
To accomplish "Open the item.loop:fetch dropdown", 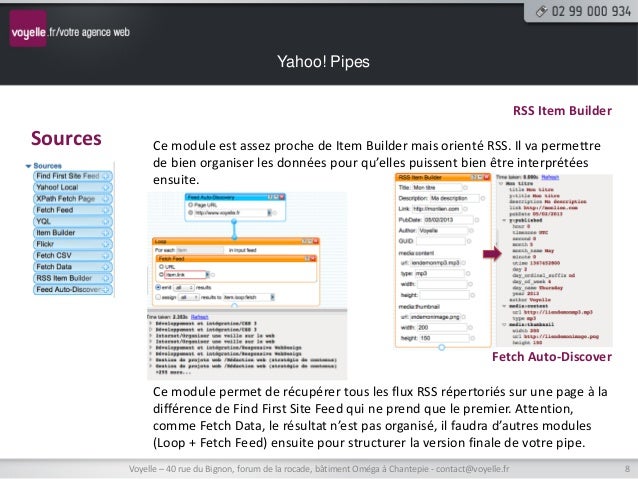I will coord(272,297).
